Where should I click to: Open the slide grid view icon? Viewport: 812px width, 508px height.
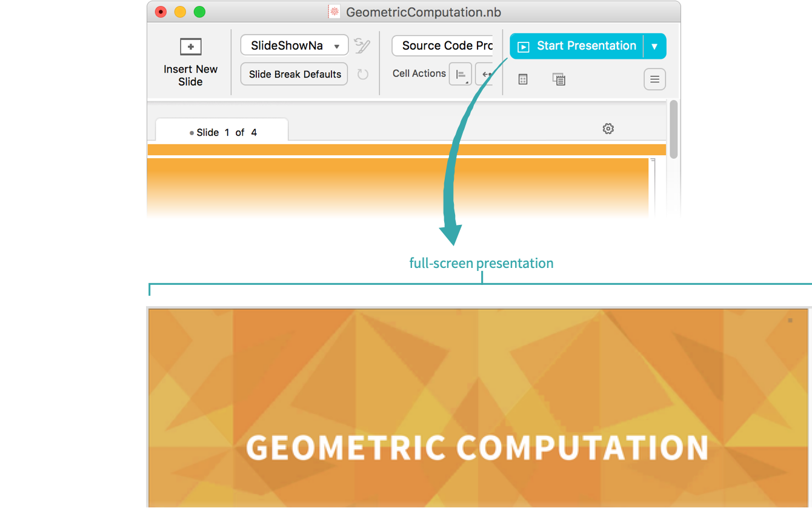click(523, 79)
